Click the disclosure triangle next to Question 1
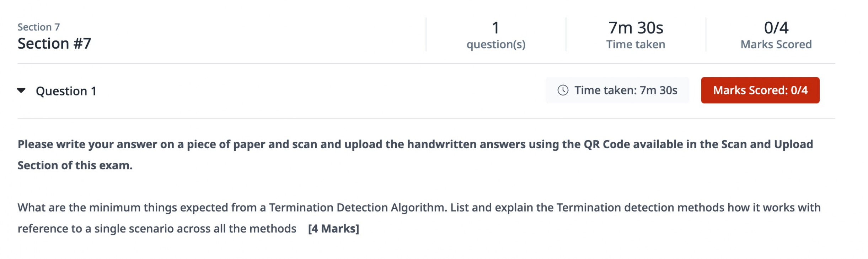This screenshot has height=259, width=868. coord(21,91)
